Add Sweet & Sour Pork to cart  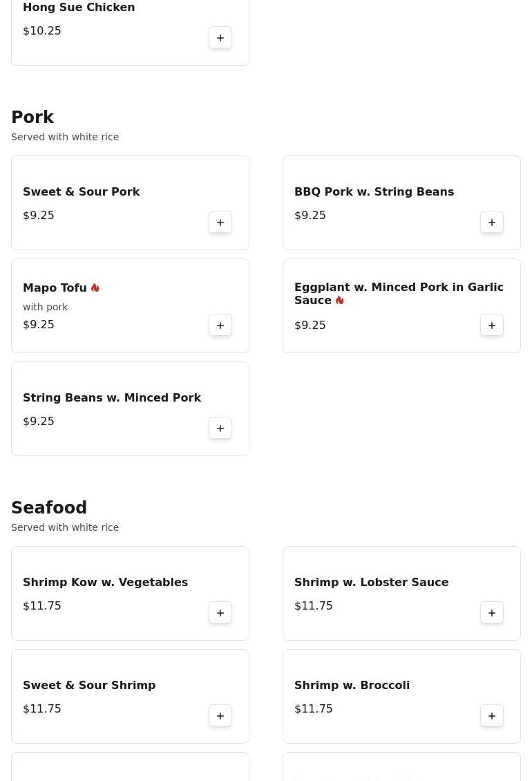point(220,223)
